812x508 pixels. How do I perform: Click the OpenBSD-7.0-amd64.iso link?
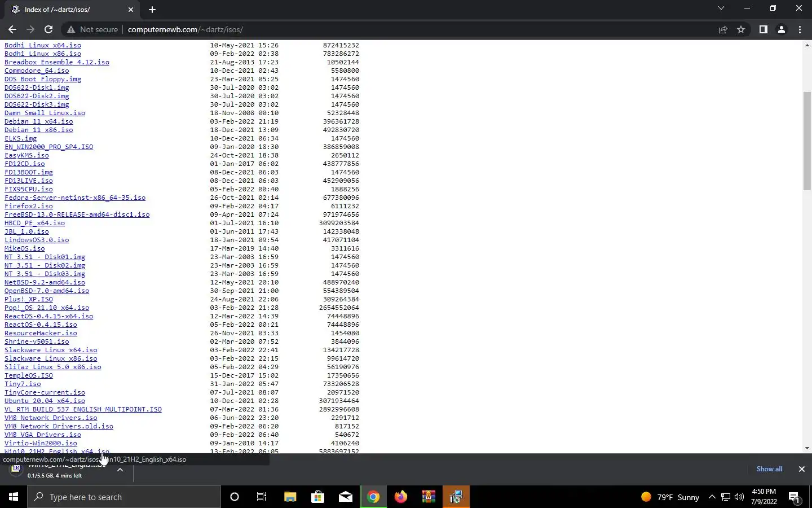(x=47, y=291)
